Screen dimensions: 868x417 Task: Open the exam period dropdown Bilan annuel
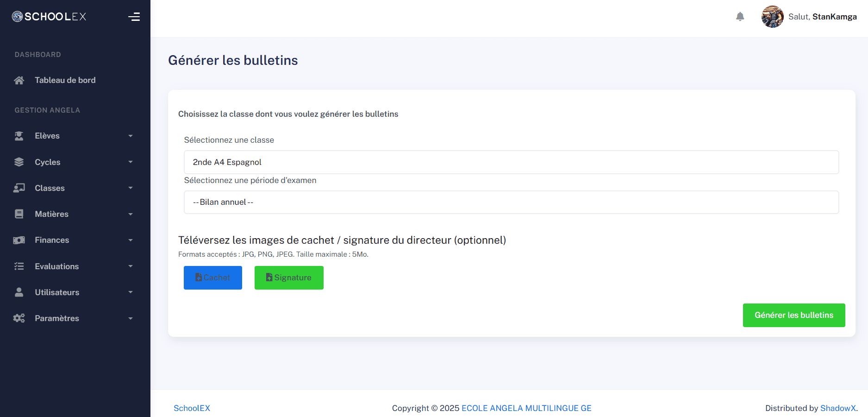click(511, 202)
